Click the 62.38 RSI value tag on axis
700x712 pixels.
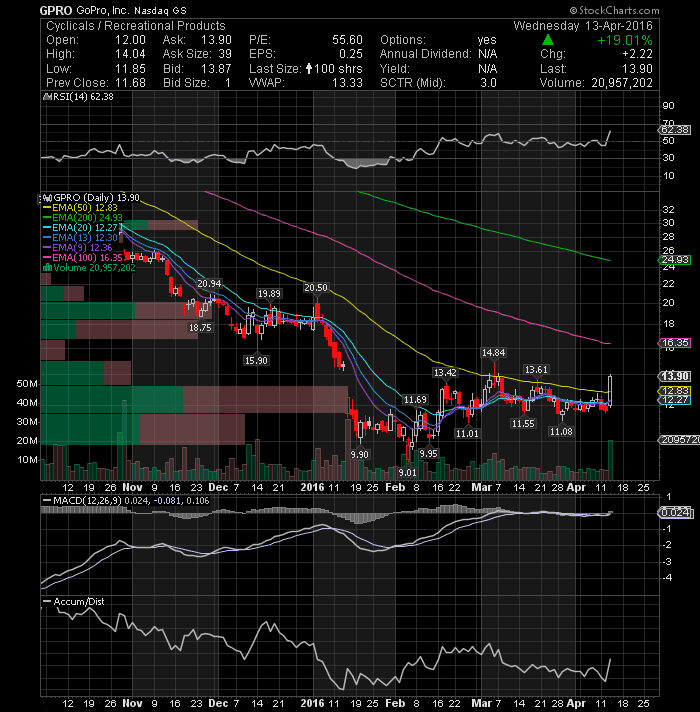click(675, 130)
